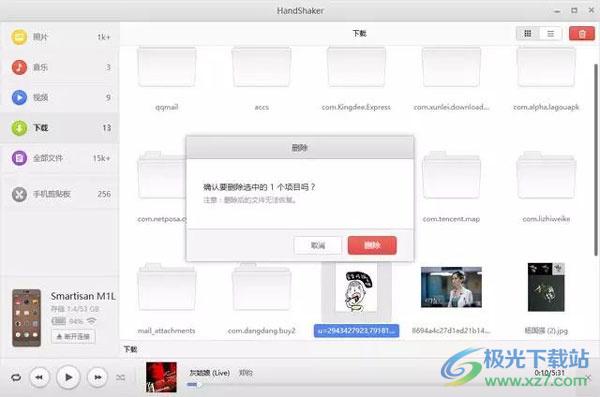The height and width of the screenshot is (397, 600).
Task: Open the phone clipboard section
Action: coord(60,194)
